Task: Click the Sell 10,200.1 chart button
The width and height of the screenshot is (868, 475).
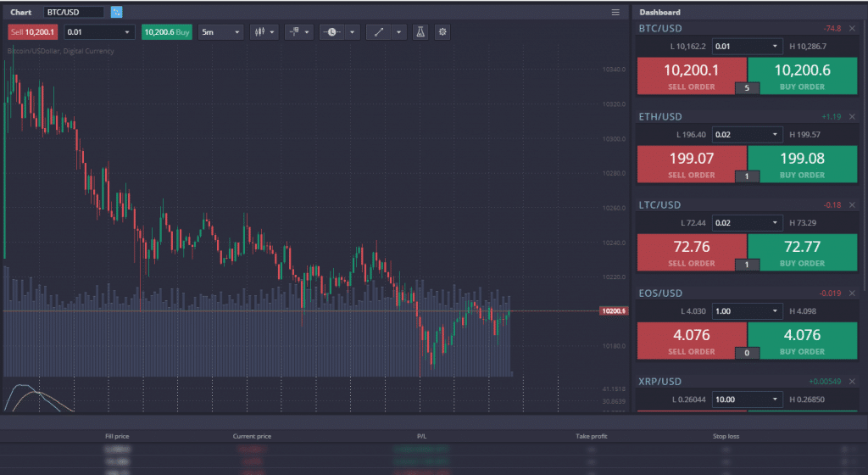Action: (x=33, y=32)
